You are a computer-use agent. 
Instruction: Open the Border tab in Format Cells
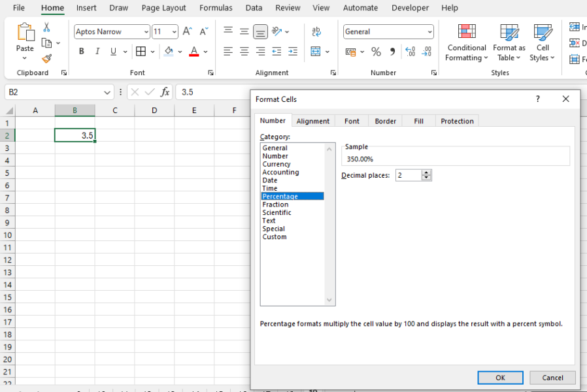click(385, 120)
